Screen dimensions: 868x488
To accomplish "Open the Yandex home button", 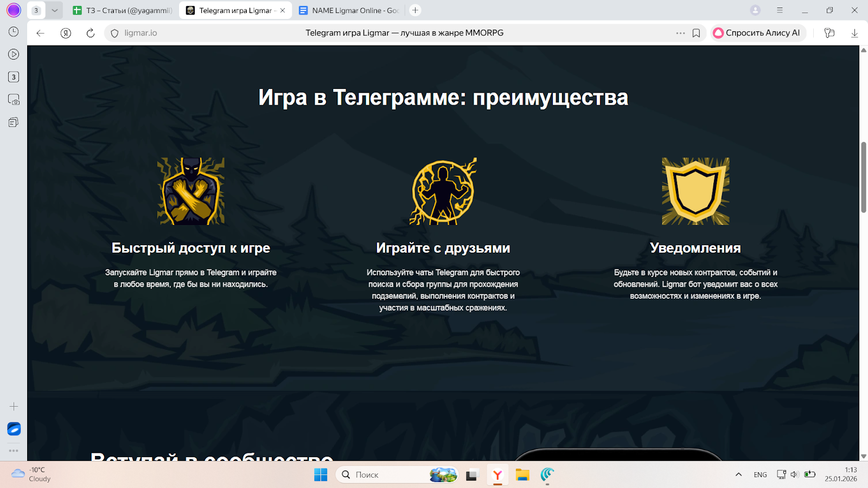I will (x=66, y=33).
